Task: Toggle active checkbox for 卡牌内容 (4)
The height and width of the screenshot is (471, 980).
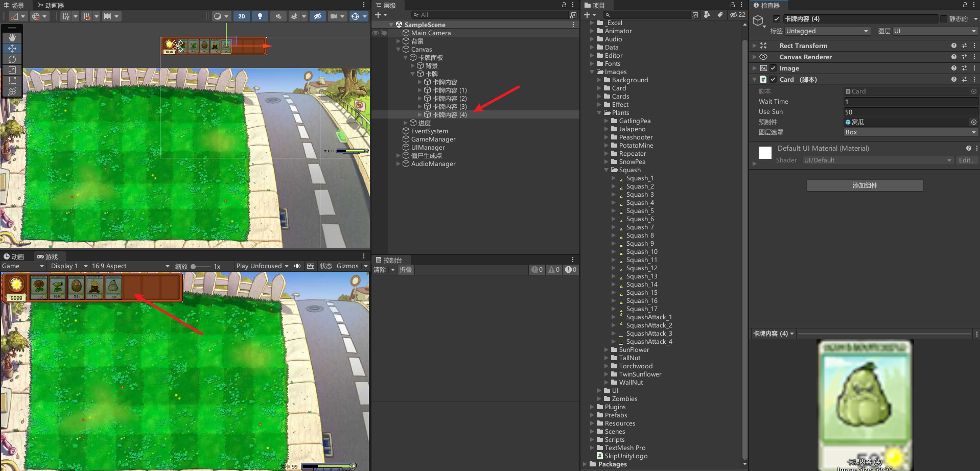Action: pyautogui.click(x=777, y=19)
